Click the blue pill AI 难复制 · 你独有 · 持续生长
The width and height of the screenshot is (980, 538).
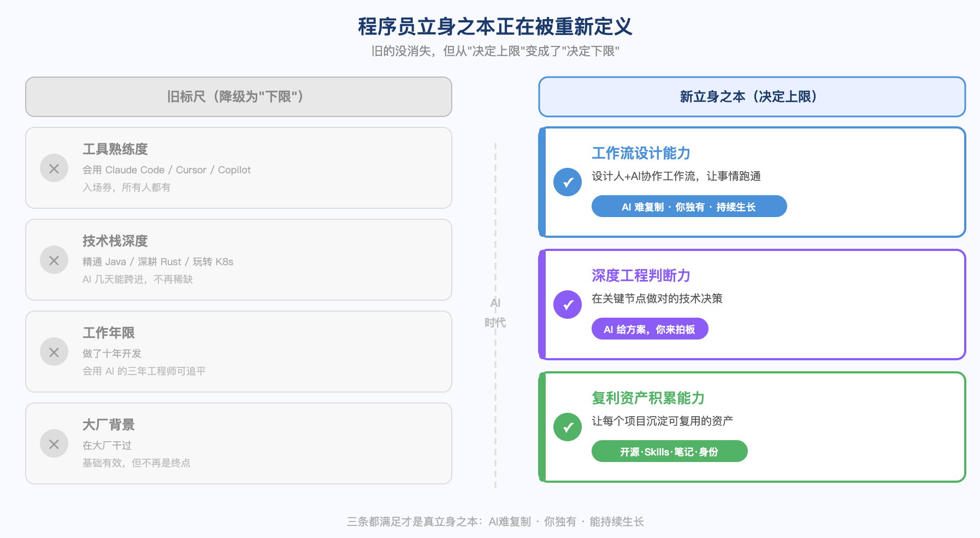[x=689, y=207]
